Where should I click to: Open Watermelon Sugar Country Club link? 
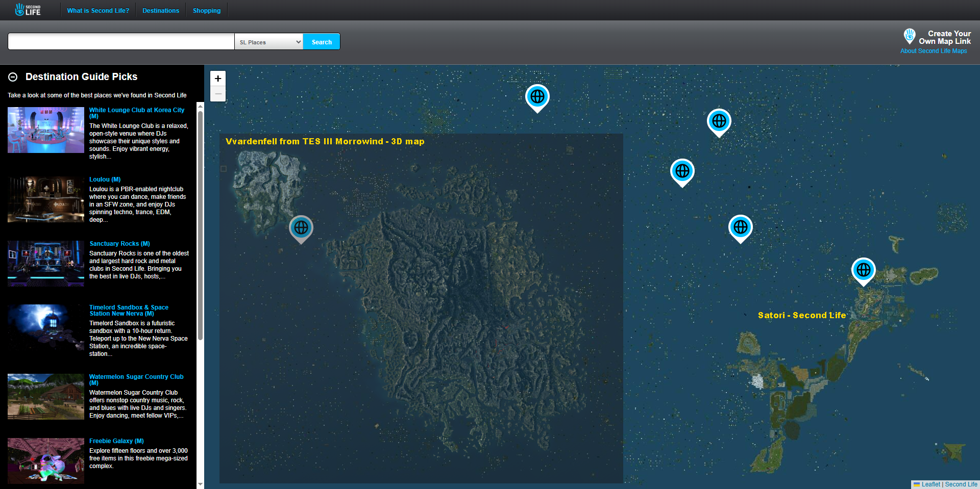pos(136,379)
